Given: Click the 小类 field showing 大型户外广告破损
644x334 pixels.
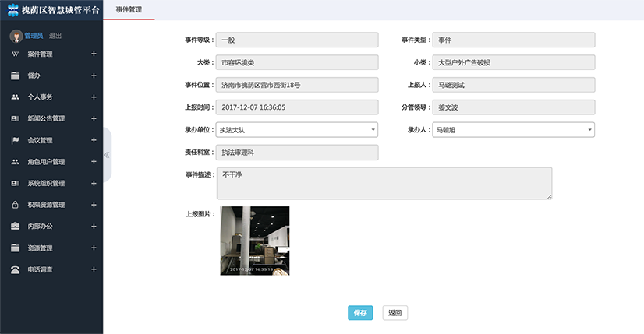Looking at the screenshot, I should click(x=513, y=62).
